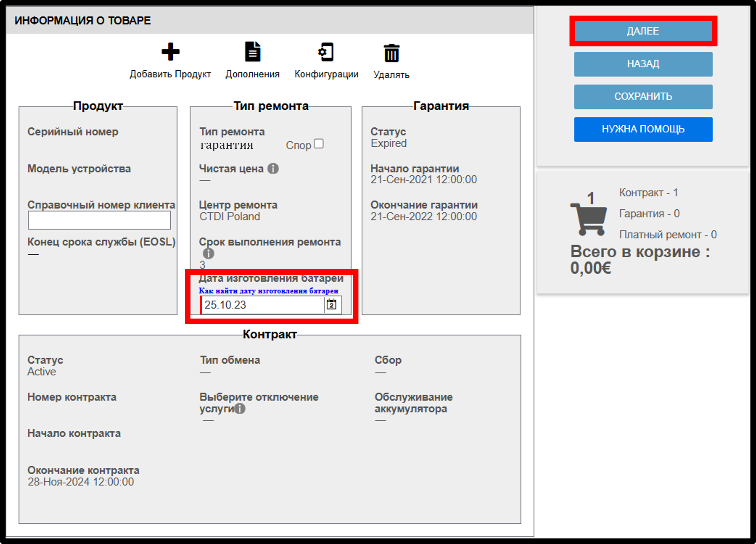The image size is (756, 544).
Task: Click the Добавить Продукт label
Action: tap(170, 74)
